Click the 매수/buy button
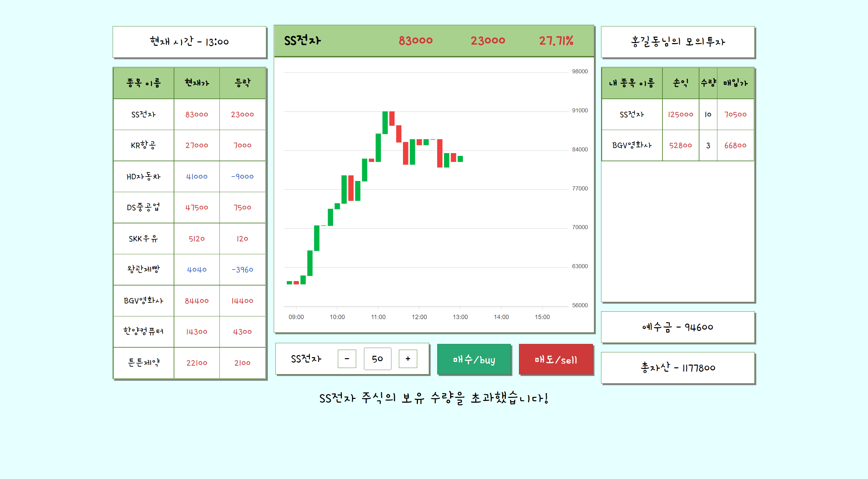This screenshot has height=479, width=868. tap(473, 359)
